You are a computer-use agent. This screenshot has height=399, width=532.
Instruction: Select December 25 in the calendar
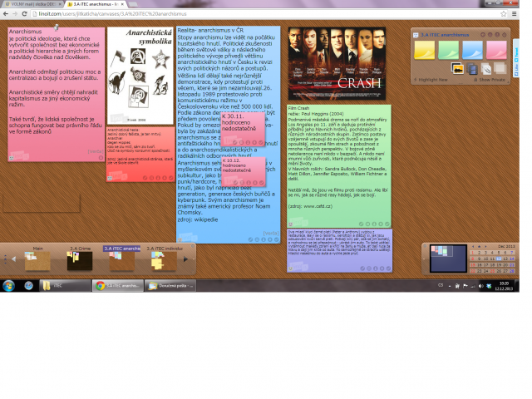(x=492, y=271)
